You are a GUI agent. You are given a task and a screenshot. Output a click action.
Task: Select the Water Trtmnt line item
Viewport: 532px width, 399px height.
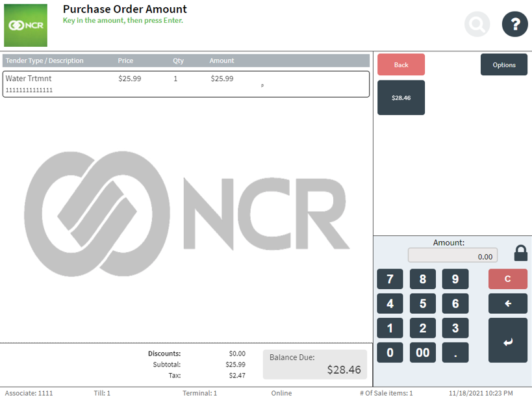pyautogui.click(x=186, y=84)
